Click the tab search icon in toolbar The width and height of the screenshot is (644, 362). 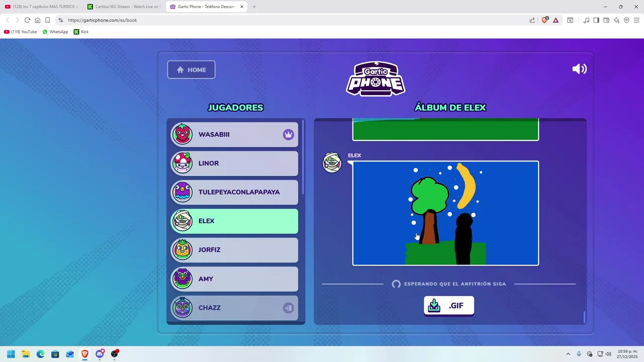click(570, 20)
